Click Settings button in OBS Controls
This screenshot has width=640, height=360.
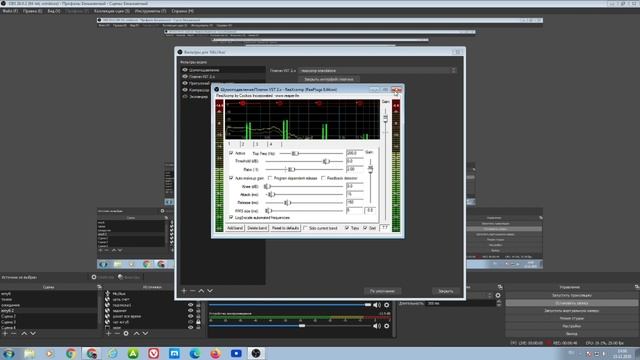point(571,326)
